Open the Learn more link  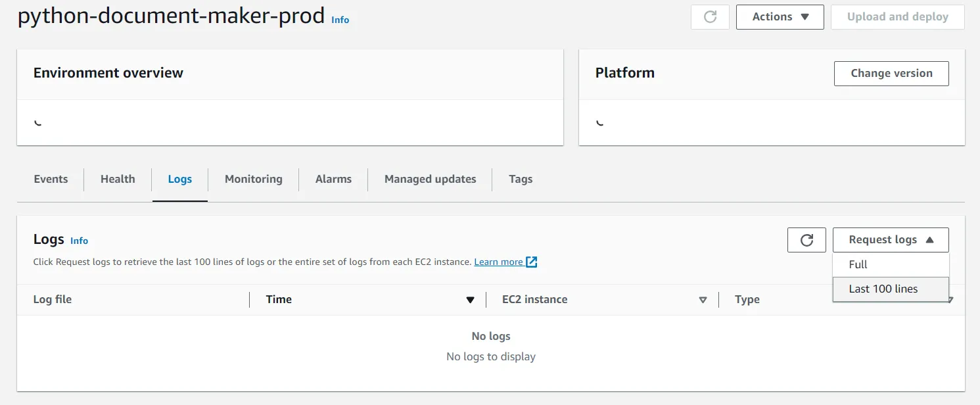click(x=498, y=262)
